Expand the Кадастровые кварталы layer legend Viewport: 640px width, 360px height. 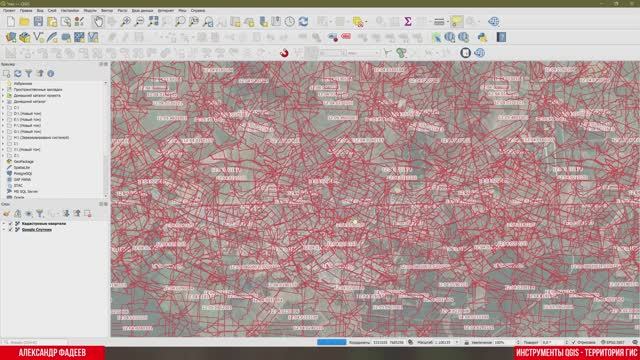click(x=4, y=224)
